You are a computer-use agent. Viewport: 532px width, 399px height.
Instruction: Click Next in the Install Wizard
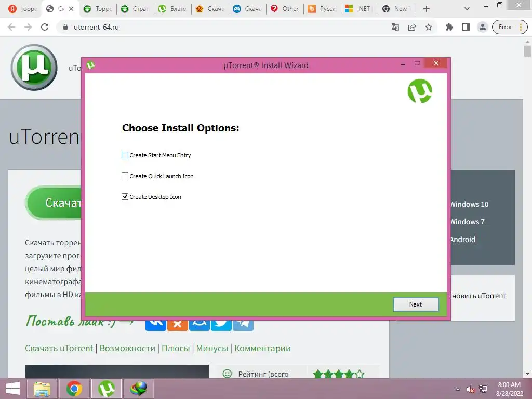click(x=416, y=304)
